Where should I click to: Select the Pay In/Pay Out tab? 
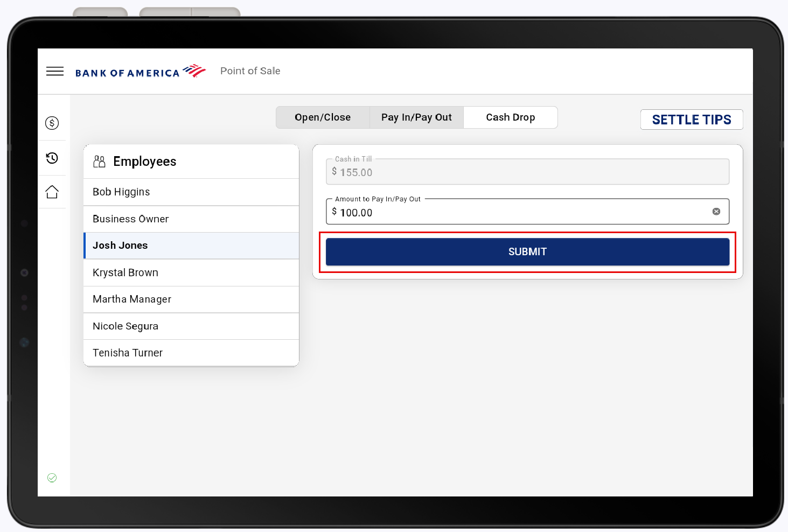[x=416, y=117]
